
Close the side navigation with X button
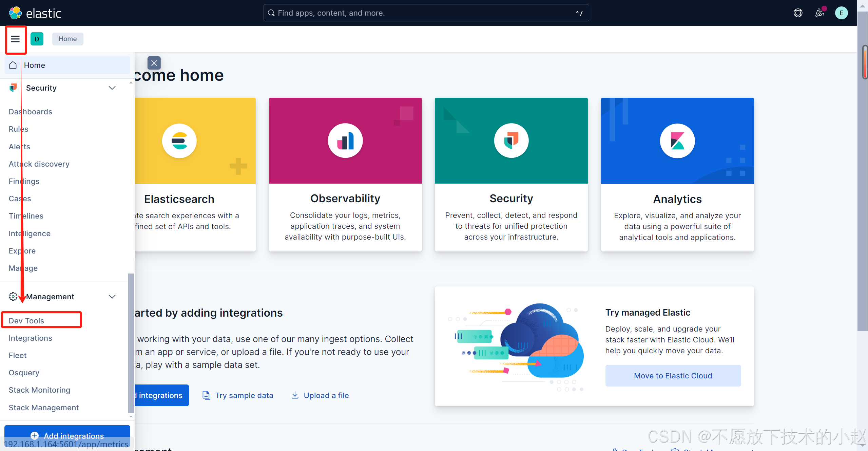coord(154,63)
